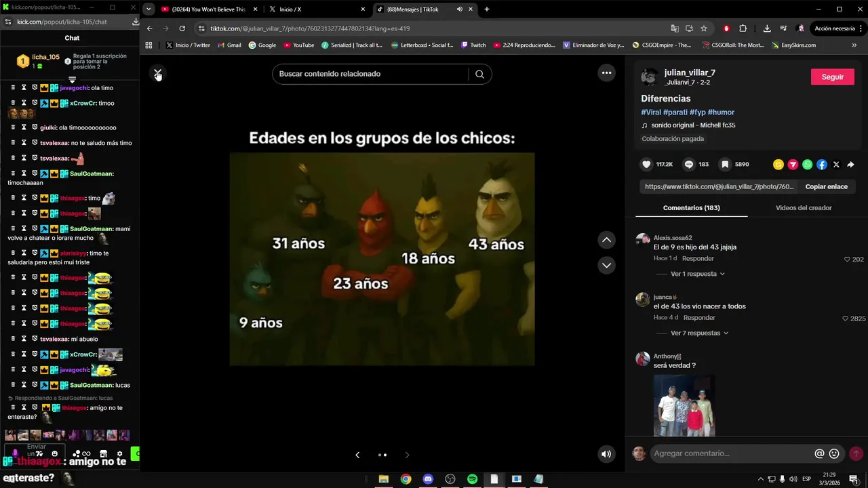
Task: Like Alexis.sosa62's comment with 202 likes
Action: pyautogui.click(x=847, y=259)
